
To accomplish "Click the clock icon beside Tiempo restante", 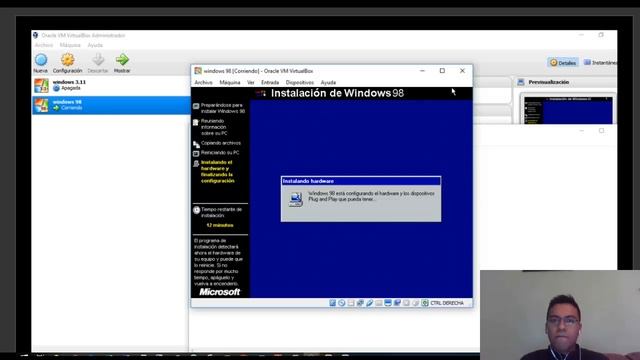I will 196,210.
